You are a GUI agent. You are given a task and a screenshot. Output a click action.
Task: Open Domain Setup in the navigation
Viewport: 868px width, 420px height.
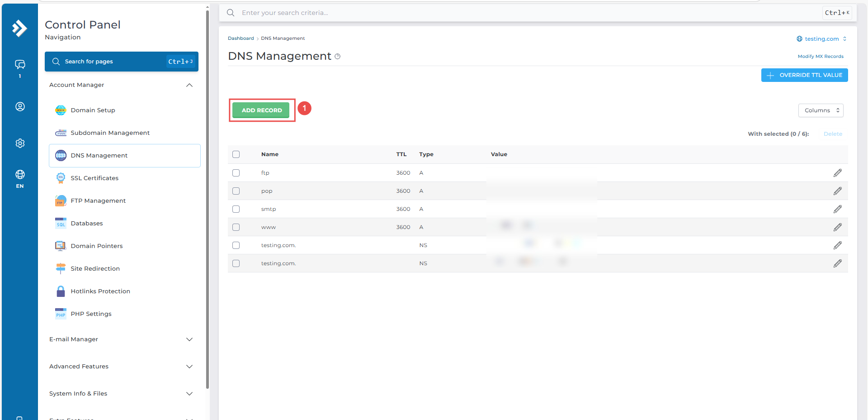93,110
